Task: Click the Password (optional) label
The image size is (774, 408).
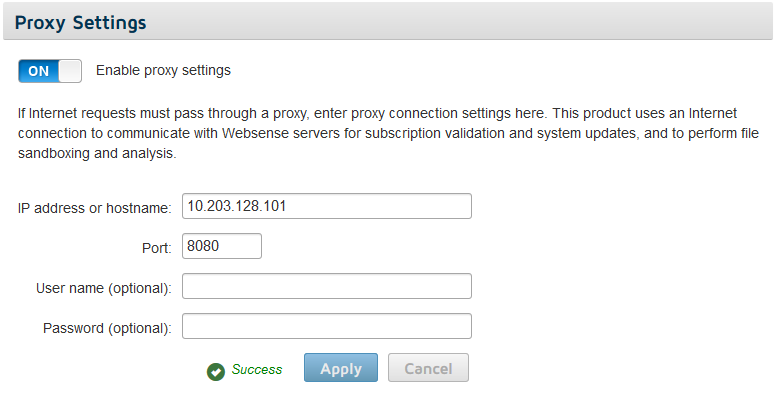Action: [107, 328]
